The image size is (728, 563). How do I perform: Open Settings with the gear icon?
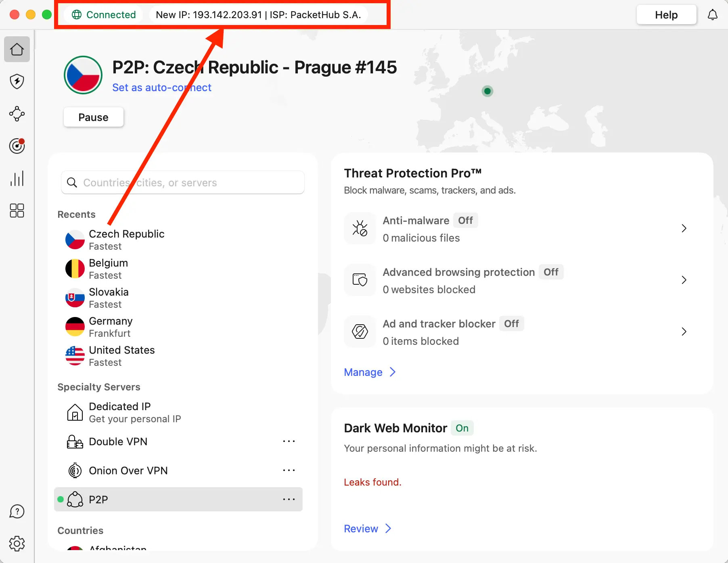click(x=17, y=543)
